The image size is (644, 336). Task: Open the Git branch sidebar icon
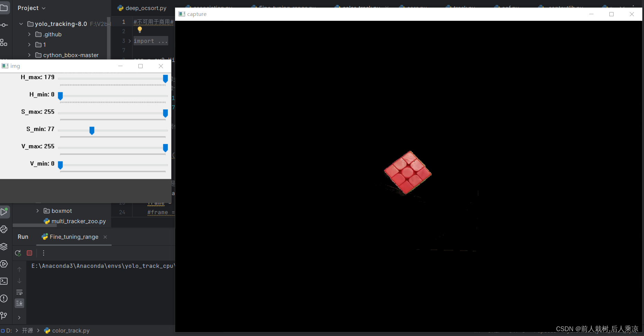4,316
